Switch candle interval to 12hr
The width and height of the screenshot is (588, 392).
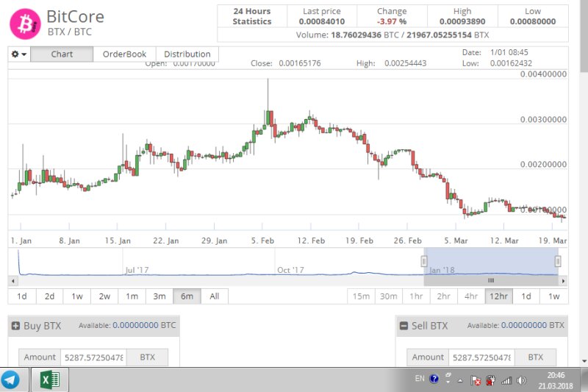pos(498,296)
